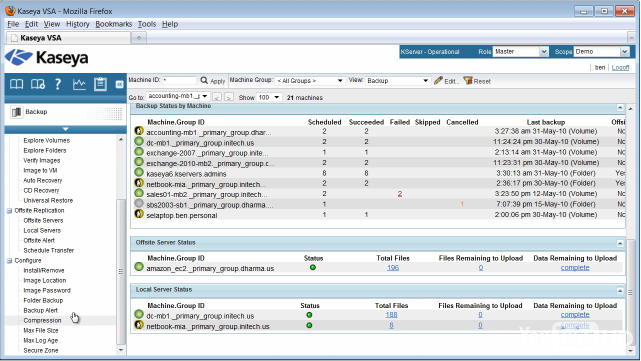
Task: Open the Bookmarks menu
Action: pyautogui.click(x=114, y=24)
